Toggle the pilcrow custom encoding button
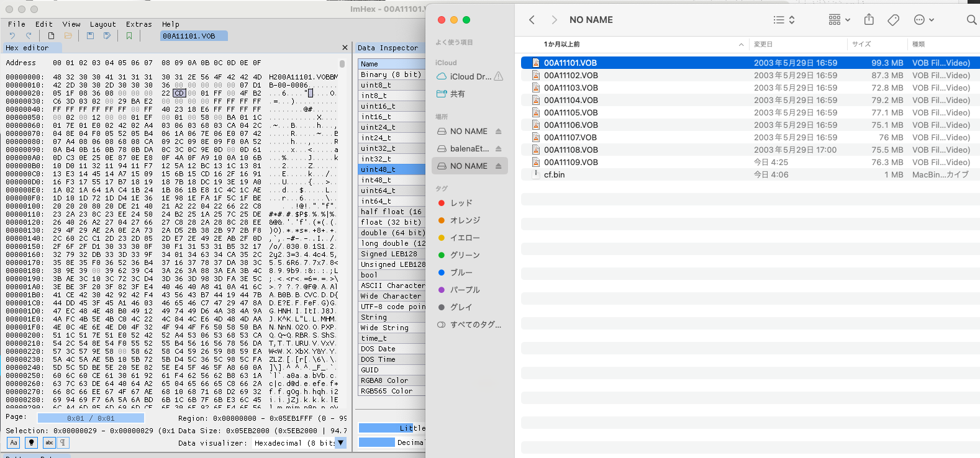The image size is (980, 458). tap(63, 442)
